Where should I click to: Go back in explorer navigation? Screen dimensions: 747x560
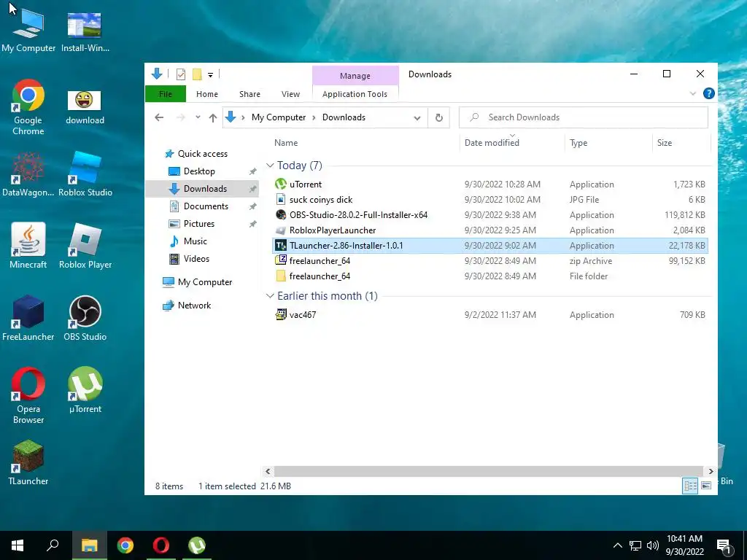click(159, 117)
